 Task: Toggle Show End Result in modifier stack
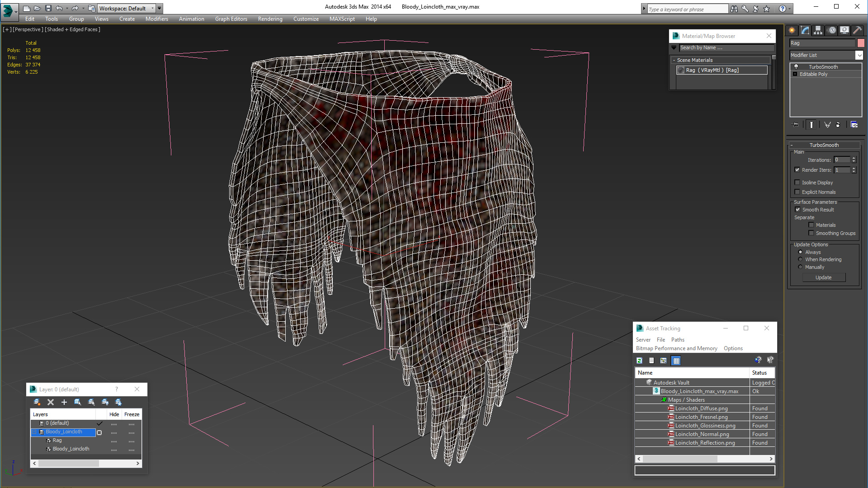click(x=811, y=125)
